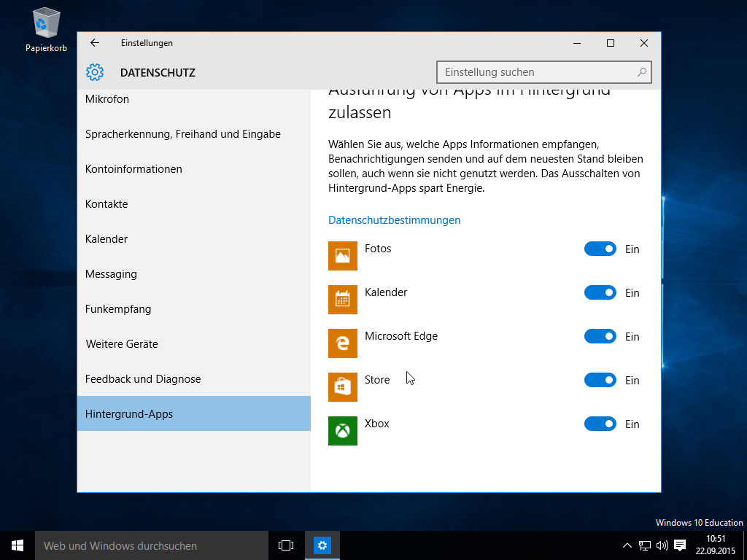Viewport: 747px width, 560px height.
Task: Open Feedback und Diagnose
Action: click(x=194, y=379)
